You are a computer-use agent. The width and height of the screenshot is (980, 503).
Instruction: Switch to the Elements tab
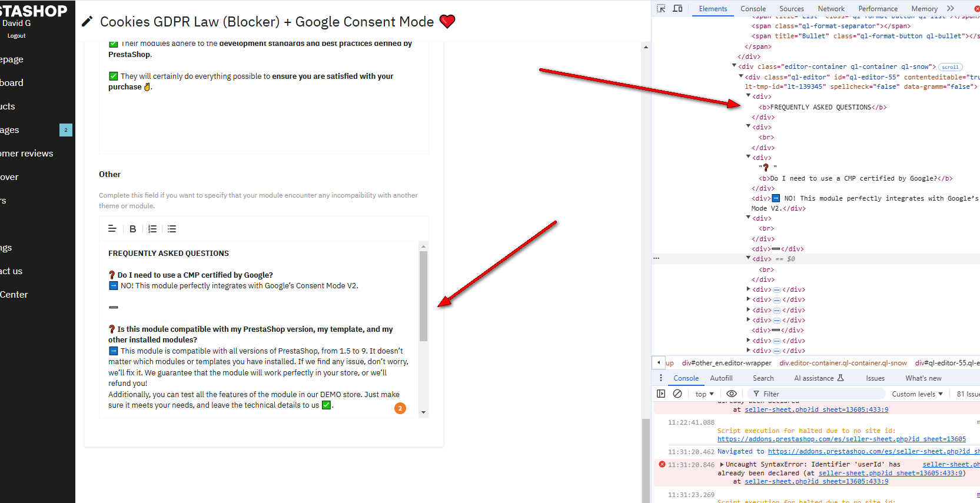pos(713,9)
